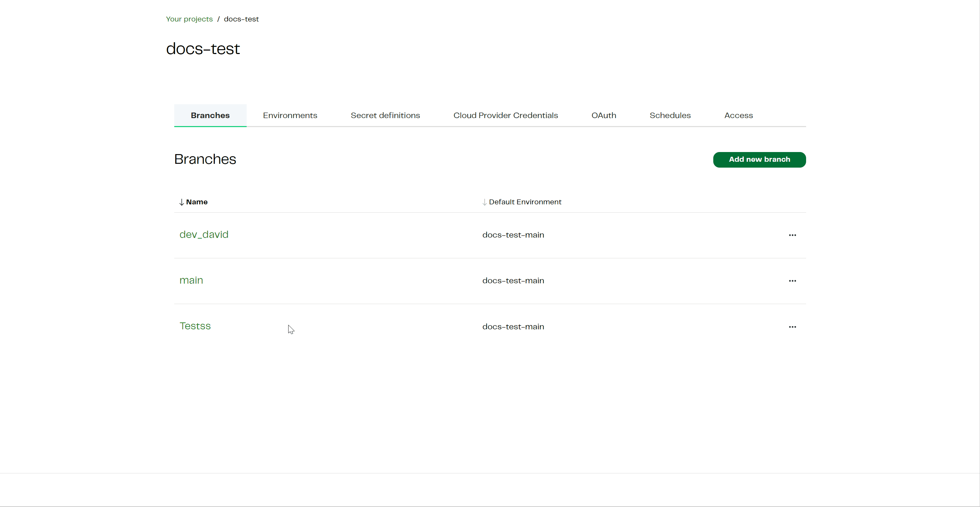The image size is (980, 507).
Task: Open the three-dot menu for main branch
Action: click(x=792, y=281)
